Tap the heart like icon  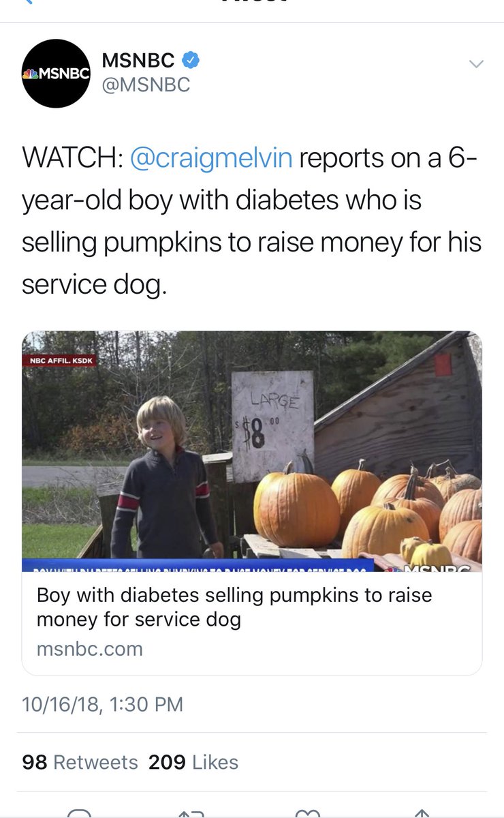point(309,814)
